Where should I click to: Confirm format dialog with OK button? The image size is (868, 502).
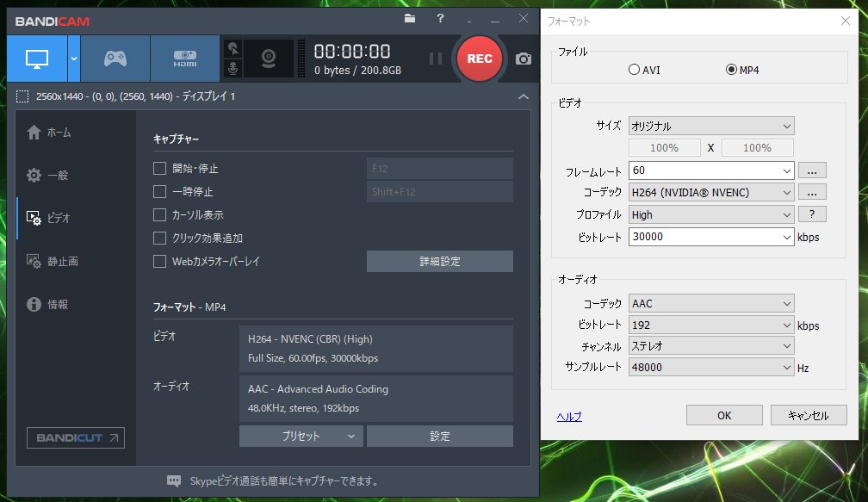[724, 415]
